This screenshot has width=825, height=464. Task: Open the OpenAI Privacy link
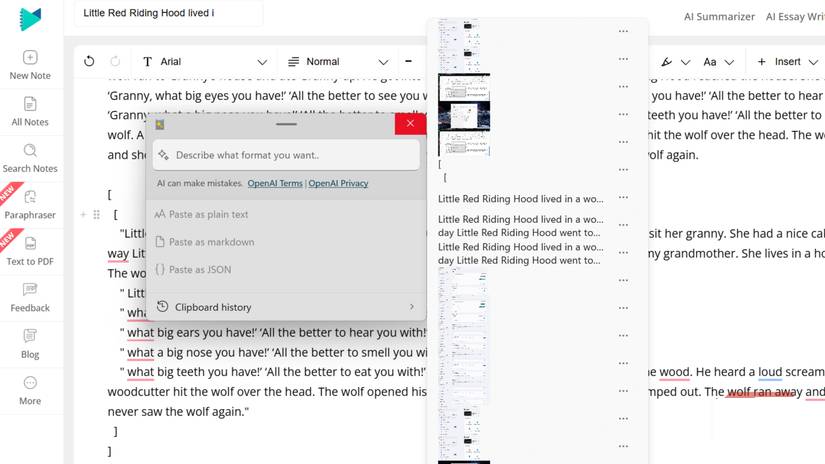338,183
